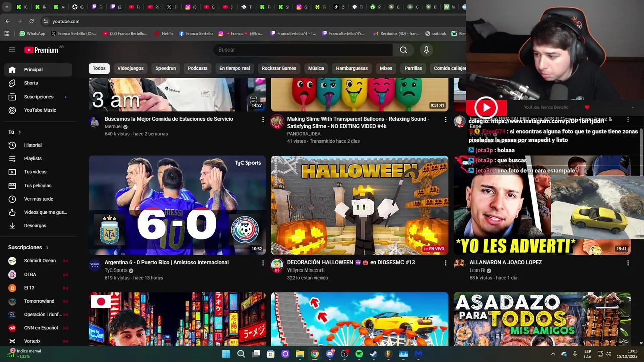This screenshot has width=644, height=362.
Task: Open Ver más tarde list
Action: [x=38, y=199]
